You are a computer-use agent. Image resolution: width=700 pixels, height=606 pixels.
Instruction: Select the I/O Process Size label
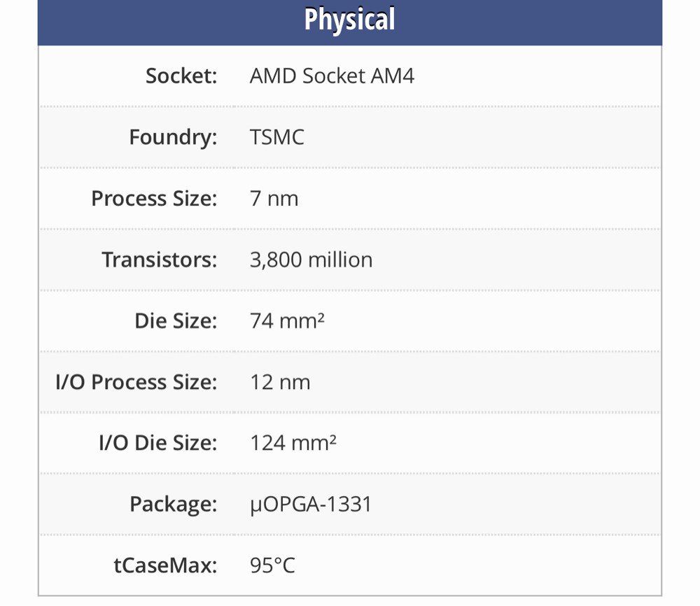point(136,382)
